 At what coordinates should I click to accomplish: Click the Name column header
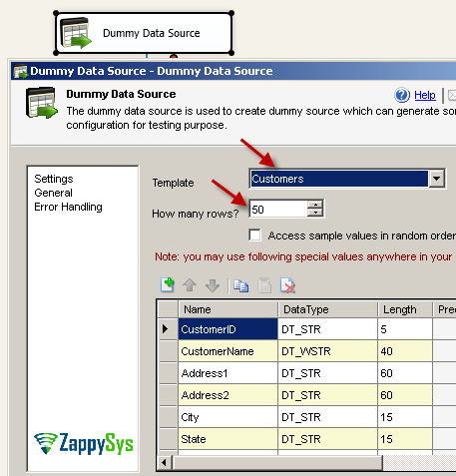[228, 309]
